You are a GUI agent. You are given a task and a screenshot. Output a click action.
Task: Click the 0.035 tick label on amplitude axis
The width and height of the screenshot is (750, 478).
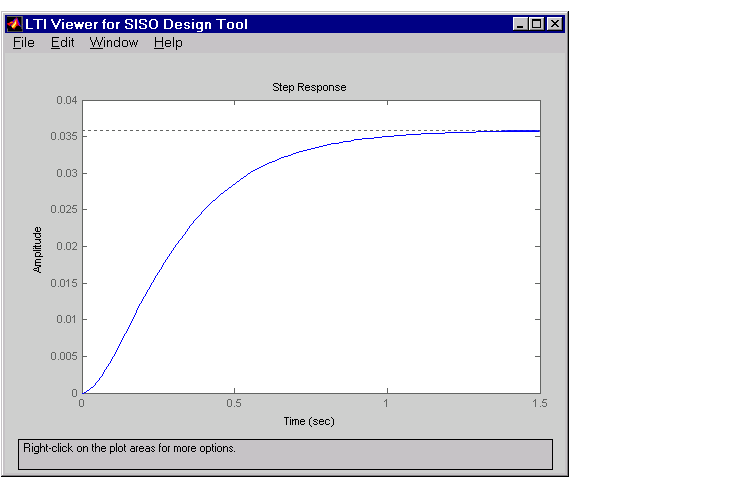64,136
